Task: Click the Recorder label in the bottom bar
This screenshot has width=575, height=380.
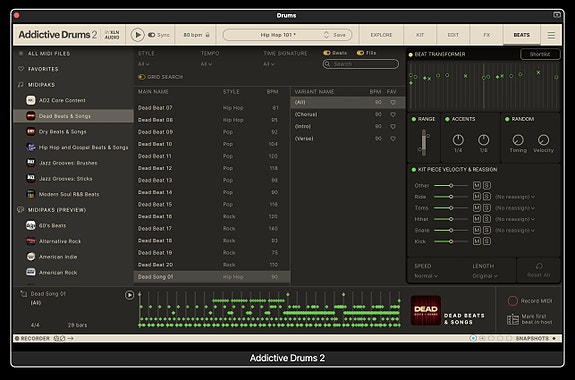Action: (x=35, y=339)
